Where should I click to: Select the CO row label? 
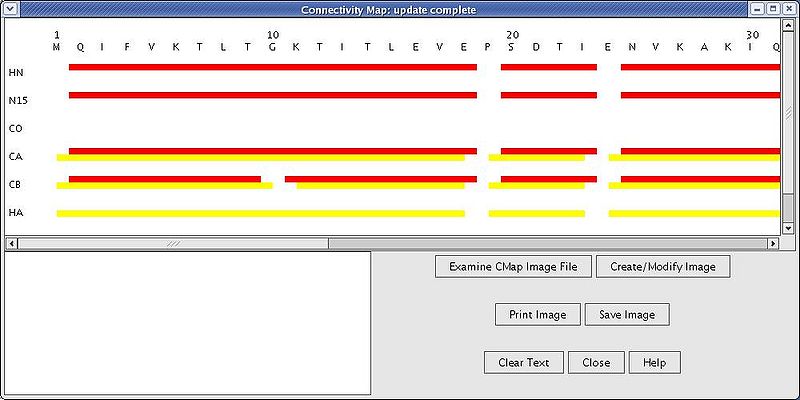tap(16, 129)
